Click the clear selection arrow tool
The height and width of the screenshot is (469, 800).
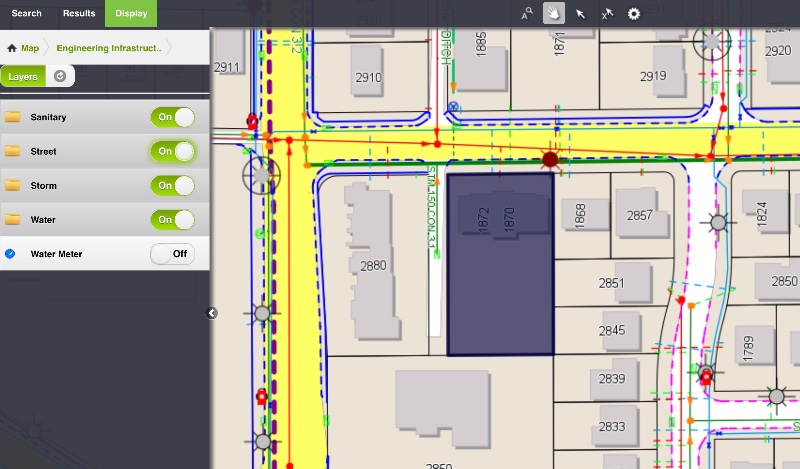(606, 13)
